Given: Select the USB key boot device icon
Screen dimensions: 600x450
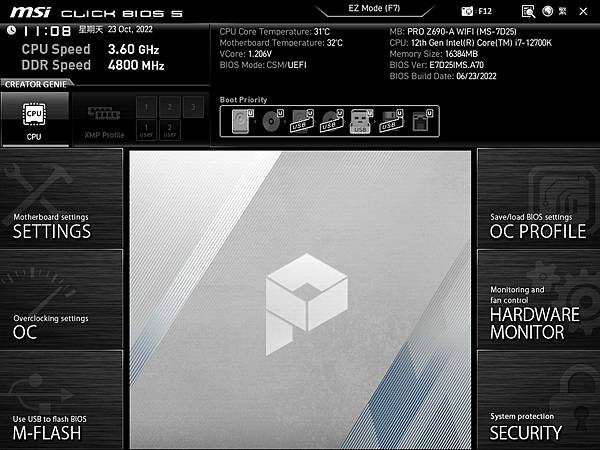Looking at the screenshot, I should point(361,121).
